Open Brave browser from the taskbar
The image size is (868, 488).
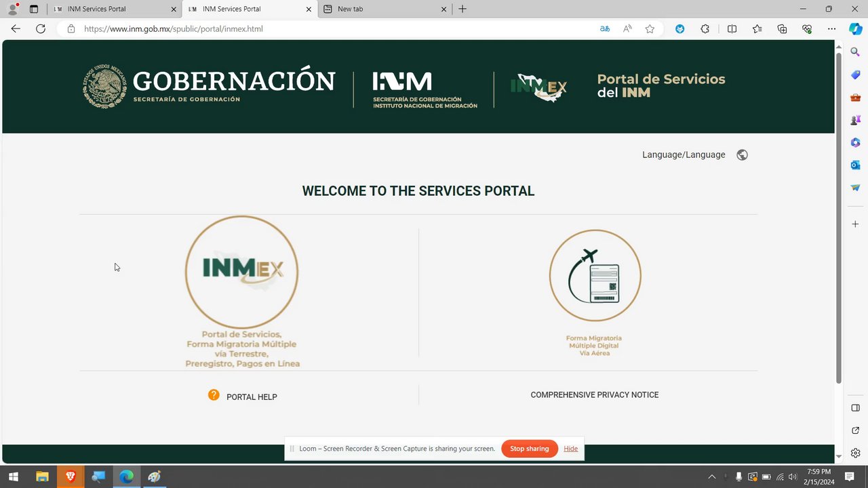(x=71, y=476)
